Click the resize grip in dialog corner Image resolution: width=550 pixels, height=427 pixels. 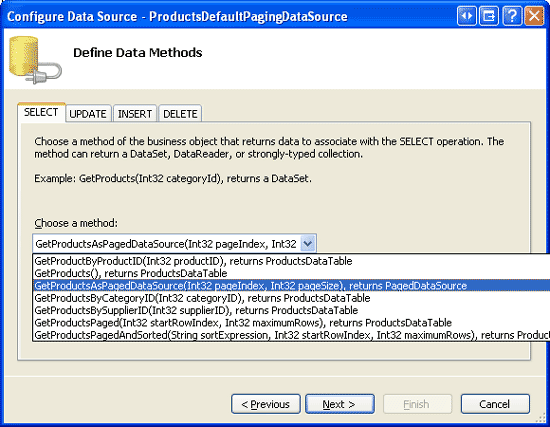541,417
